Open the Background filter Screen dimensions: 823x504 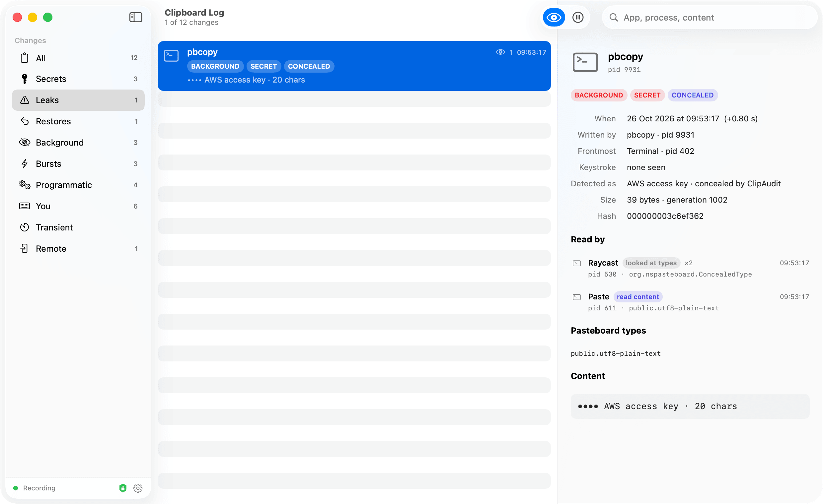click(78, 143)
